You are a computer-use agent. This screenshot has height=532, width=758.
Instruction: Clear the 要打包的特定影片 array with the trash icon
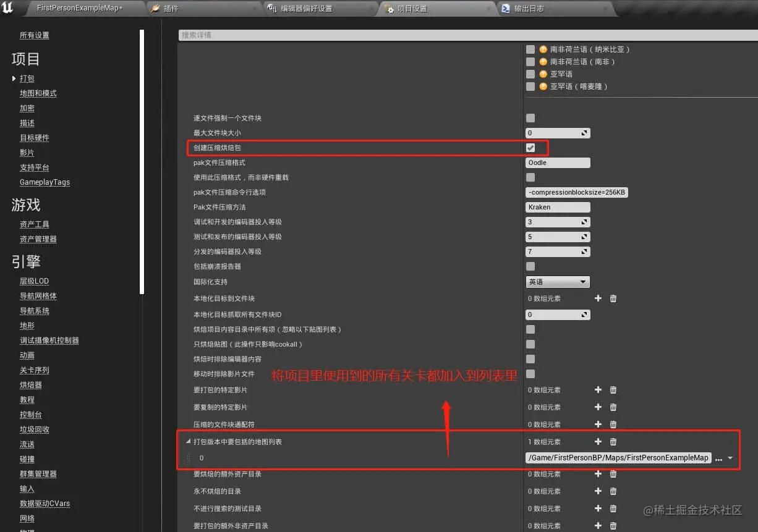coord(613,390)
